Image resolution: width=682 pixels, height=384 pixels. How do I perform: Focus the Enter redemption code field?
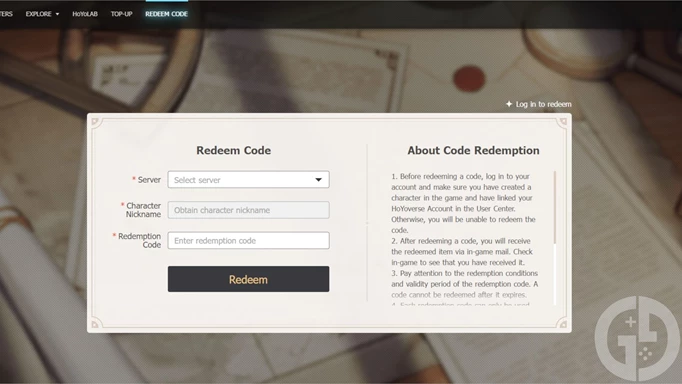[248, 240]
